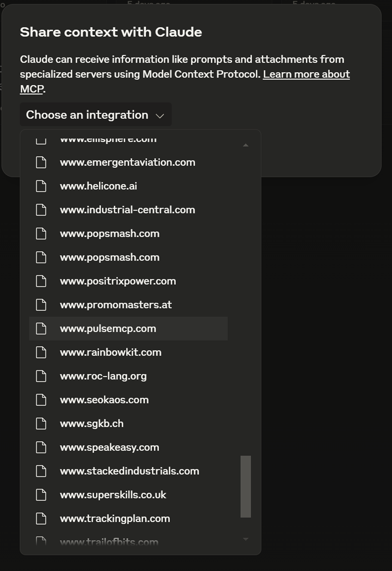
Task: Select www.sgkb.ch entry
Action: (x=128, y=424)
